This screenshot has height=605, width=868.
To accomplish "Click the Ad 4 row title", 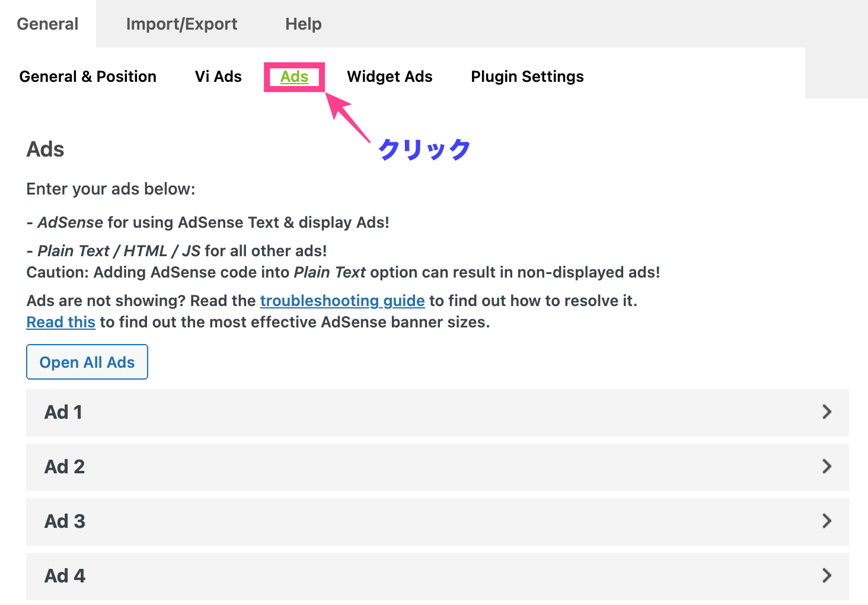I will click(x=65, y=576).
